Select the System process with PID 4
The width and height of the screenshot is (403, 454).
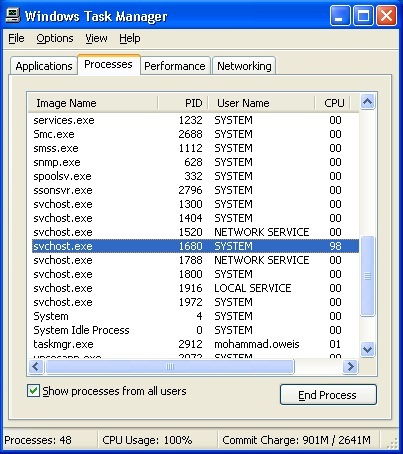coord(195,316)
